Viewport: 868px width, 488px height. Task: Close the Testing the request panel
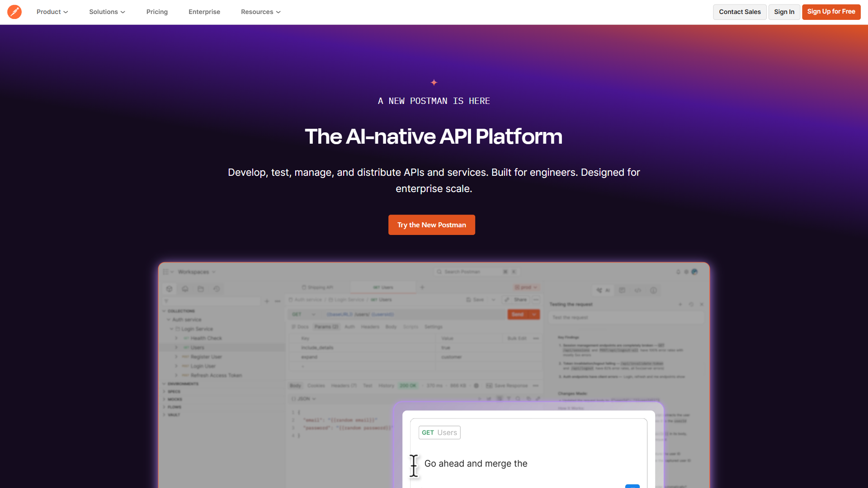[x=702, y=305]
